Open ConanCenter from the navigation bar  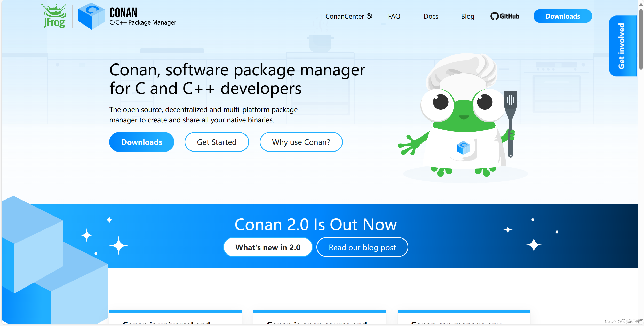tap(344, 16)
